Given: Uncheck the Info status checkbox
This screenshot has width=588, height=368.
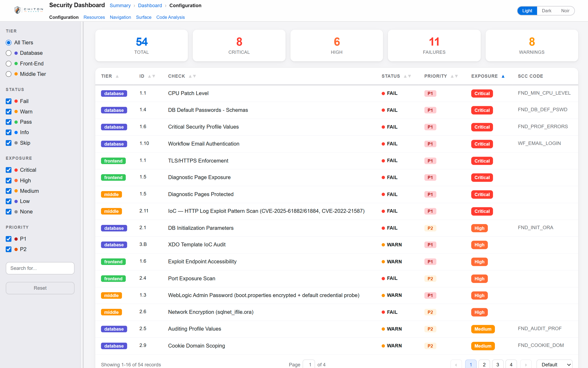Looking at the screenshot, I should click(x=9, y=132).
